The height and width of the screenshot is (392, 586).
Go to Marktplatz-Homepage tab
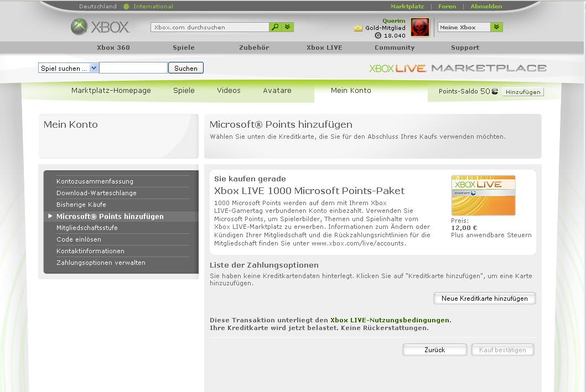pos(111,90)
